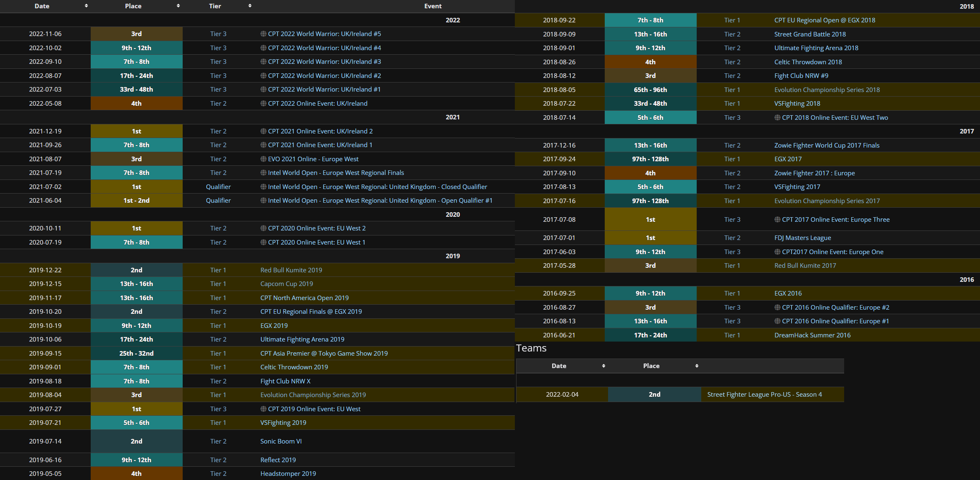Image resolution: width=980 pixels, height=480 pixels.
Task: Click globe icon beside CPT 2021 Online Event UK/Ireland 2
Action: click(x=263, y=131)
